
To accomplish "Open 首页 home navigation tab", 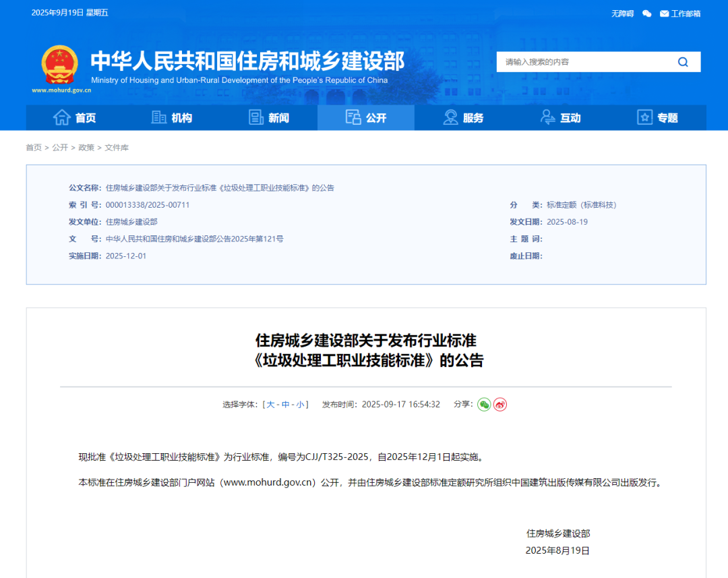I will 75,118.
